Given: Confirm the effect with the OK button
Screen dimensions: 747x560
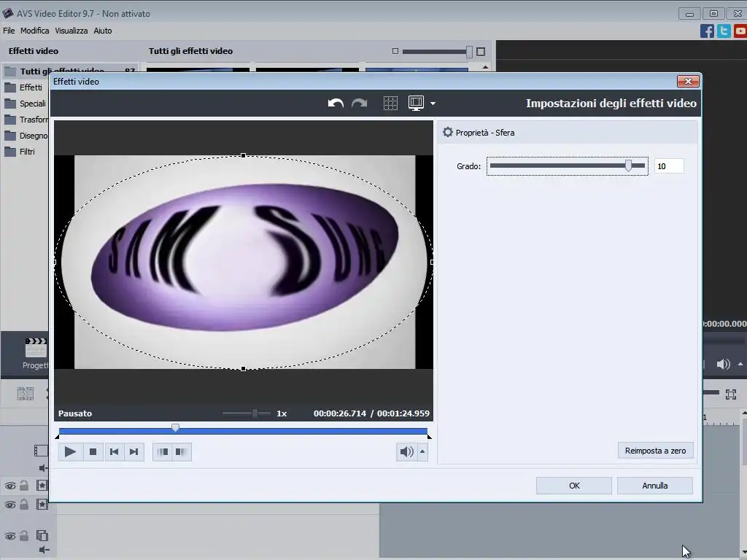Looking at the screenshot, I should point(574,486).
